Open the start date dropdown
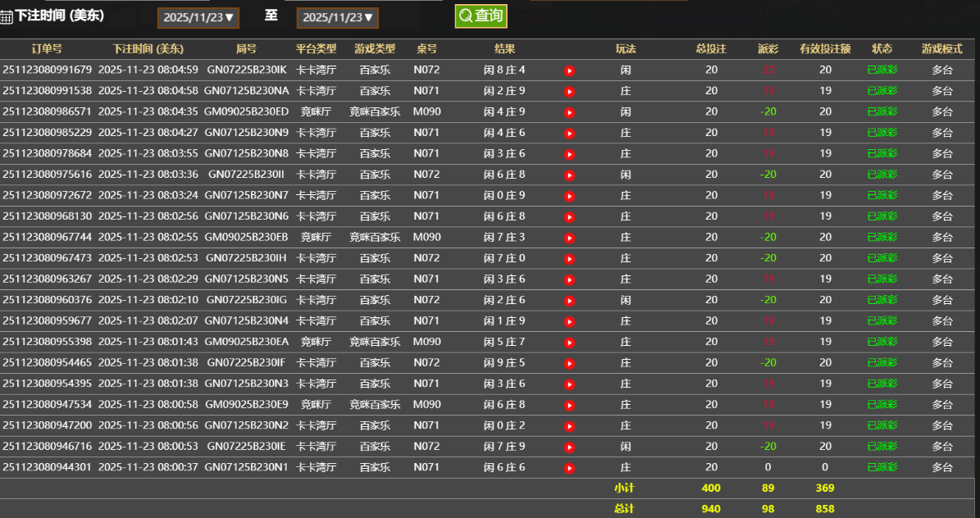Viewport: 980px width, 518px height. pyautogui.click(x=198, y=17)
